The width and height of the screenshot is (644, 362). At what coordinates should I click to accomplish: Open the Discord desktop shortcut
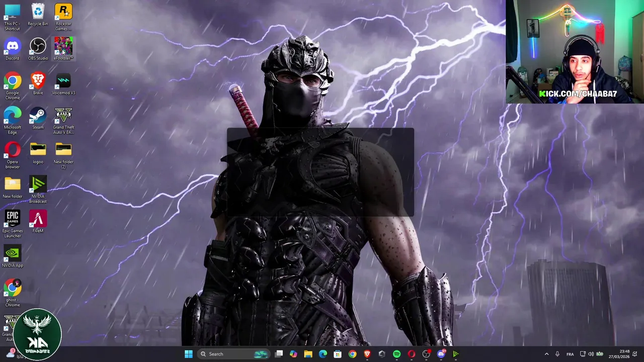pos(12,49)
